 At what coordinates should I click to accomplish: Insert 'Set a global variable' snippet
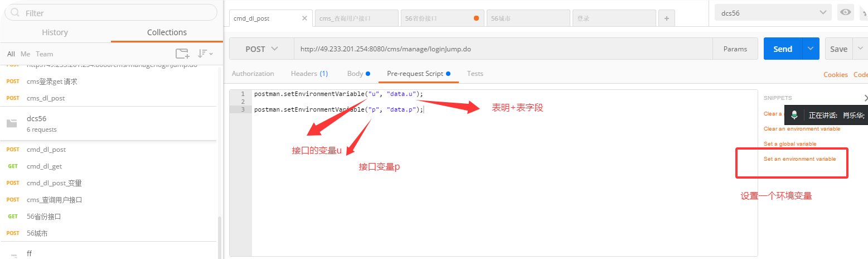(790, 144)
